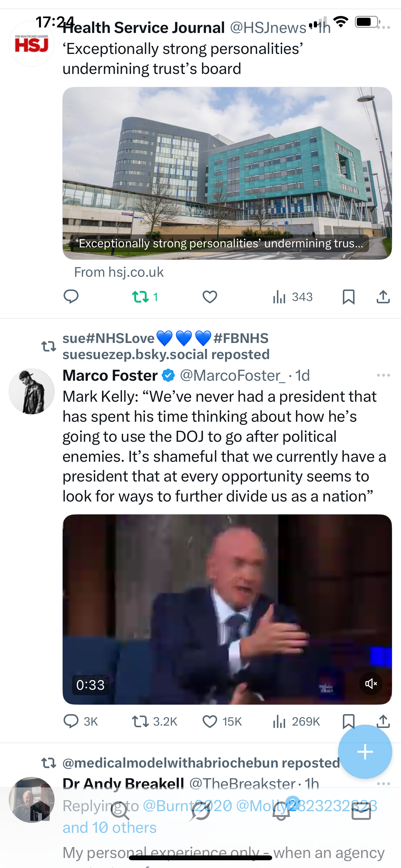
Task: Undo repost on the HSJ post
Action: 140,296
